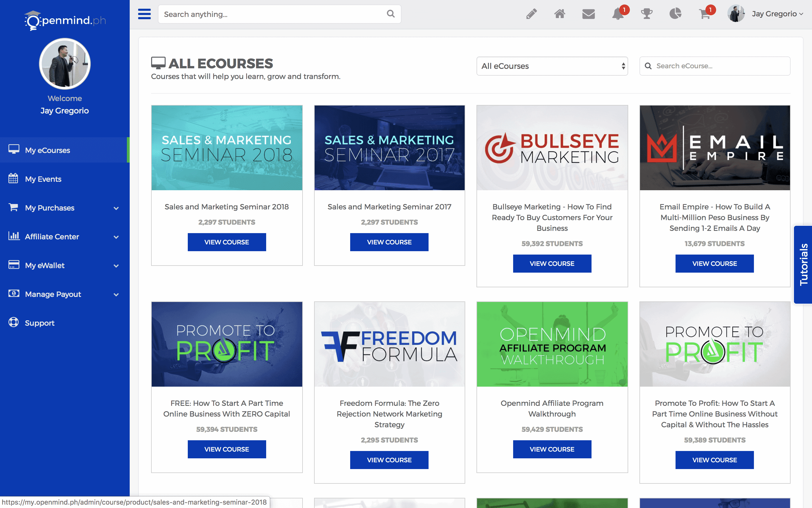Click the My Events calendar icon
Screen dimensions: 812x508
pos(13,178)
